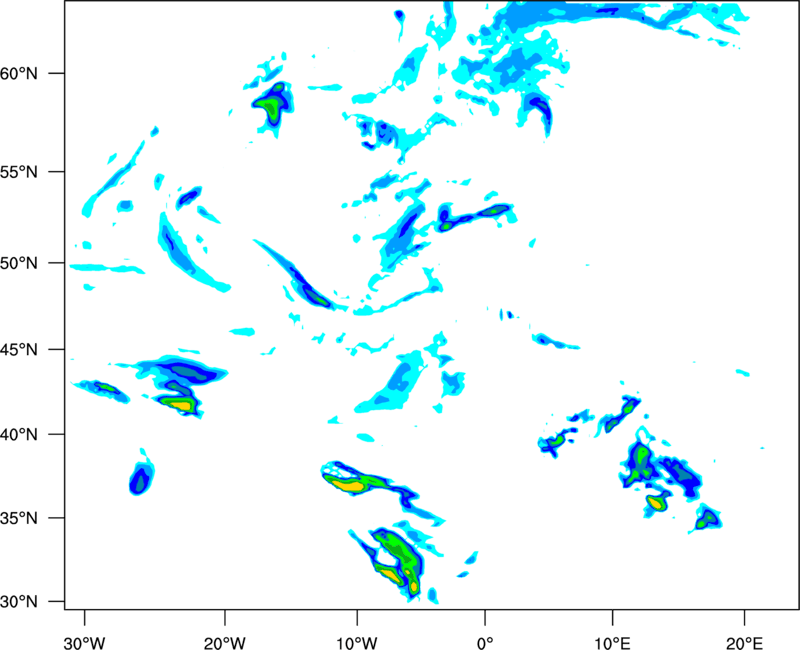Click the 20°W longitude axis label

(224, 643)
